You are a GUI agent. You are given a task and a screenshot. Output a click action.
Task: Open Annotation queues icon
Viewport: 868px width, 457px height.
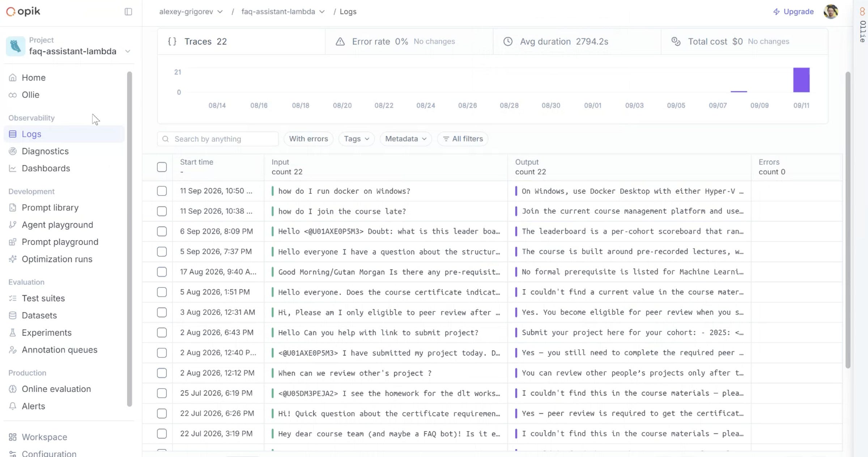(13, 350)
